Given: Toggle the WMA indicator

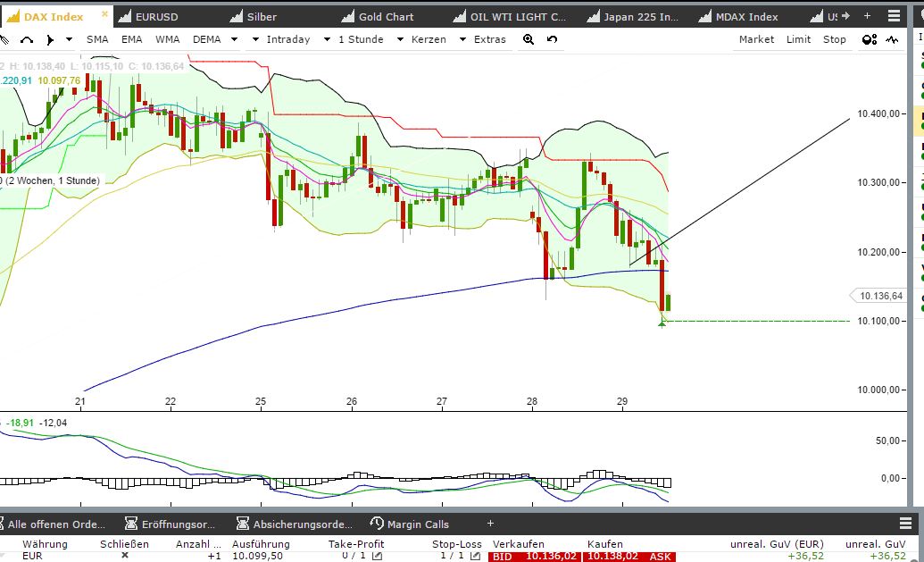Looking at the screenshot, I should [166, 39].
